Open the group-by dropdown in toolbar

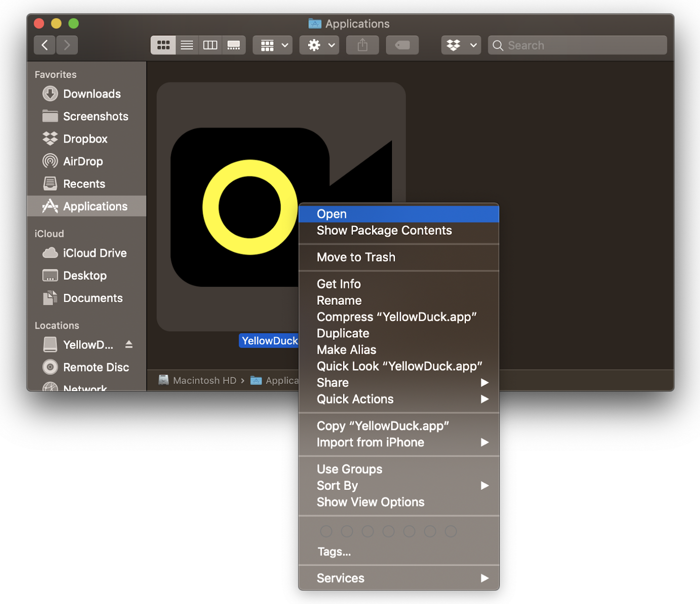click(x=272, y=45)
